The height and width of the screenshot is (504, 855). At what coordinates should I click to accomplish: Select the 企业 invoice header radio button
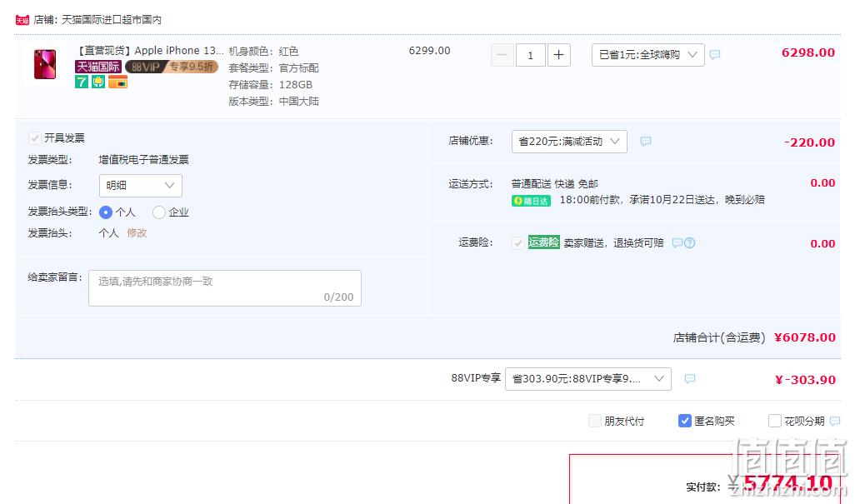coord(158,212)
